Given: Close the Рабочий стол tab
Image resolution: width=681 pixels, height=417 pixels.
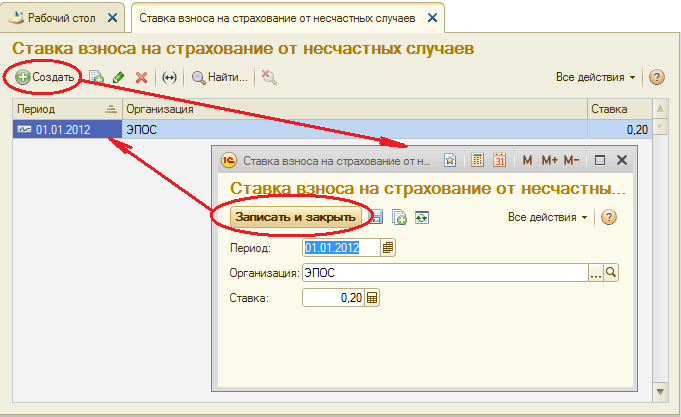Looking at the screenshot, I should (112, 18).
